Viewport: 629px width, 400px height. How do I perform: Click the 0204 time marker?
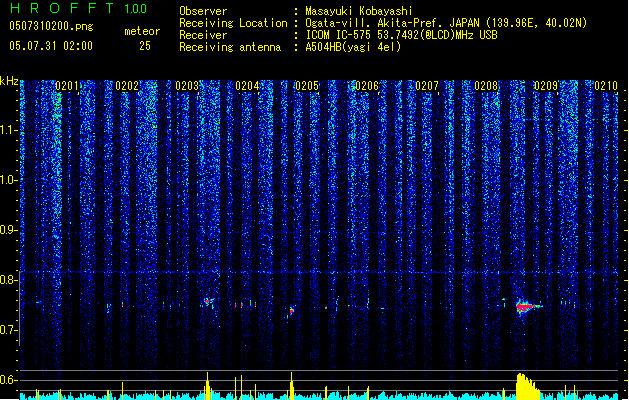coord(247,86)
